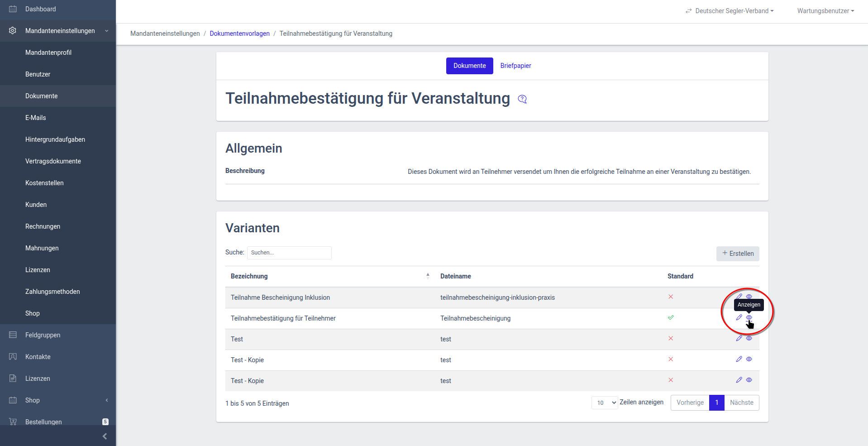The height and width of the screenshot is (446, 868).
Task: Open the Deutscher Segler-Verband dropdown
Action: tap(730, 11)
